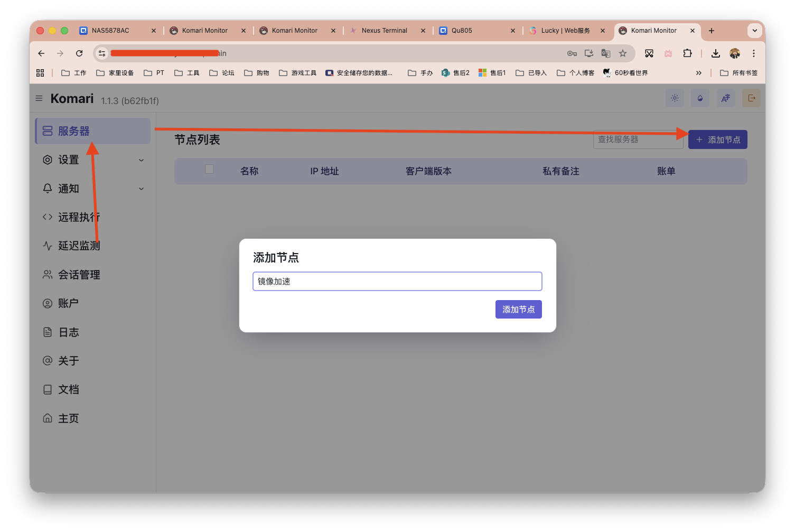Open the language switcher icon
This screenshot has height=532, width=795.
(726, 98)
